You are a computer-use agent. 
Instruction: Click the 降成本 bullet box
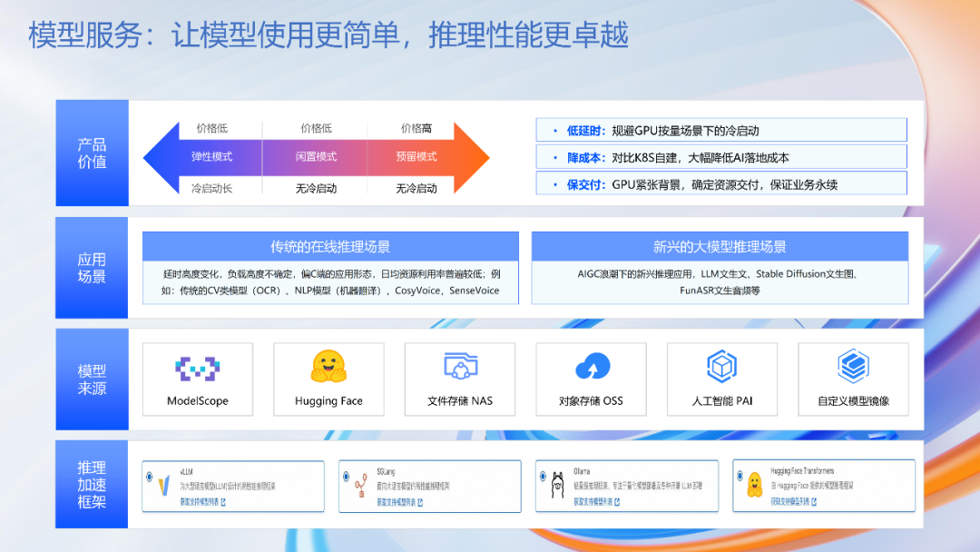coord(721,157)
